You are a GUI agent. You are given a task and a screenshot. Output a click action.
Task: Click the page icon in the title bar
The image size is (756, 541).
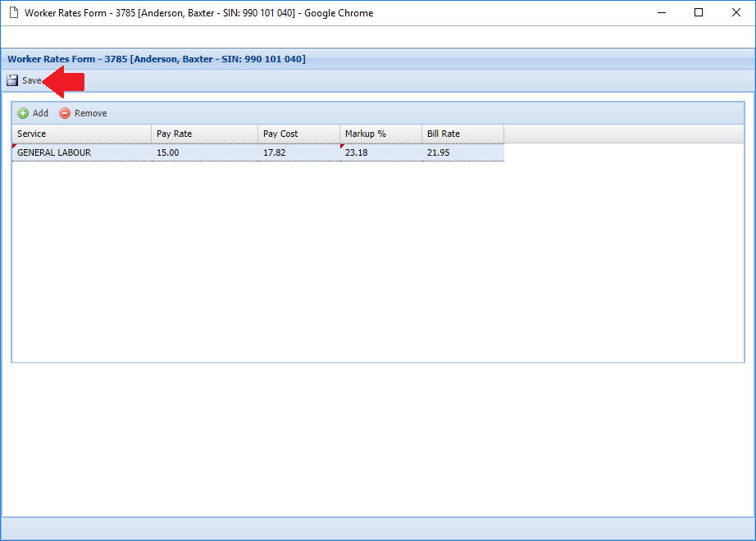click(x=14, y=12)
